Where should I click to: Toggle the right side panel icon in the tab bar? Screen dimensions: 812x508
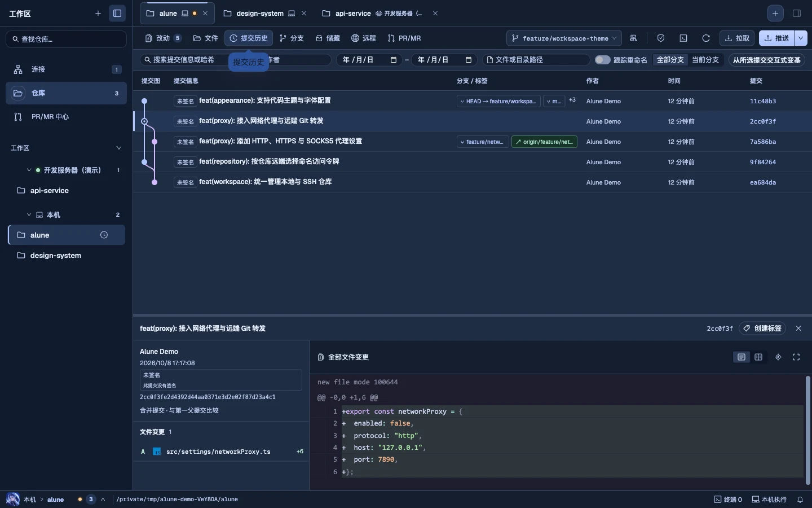pos(797,13)
